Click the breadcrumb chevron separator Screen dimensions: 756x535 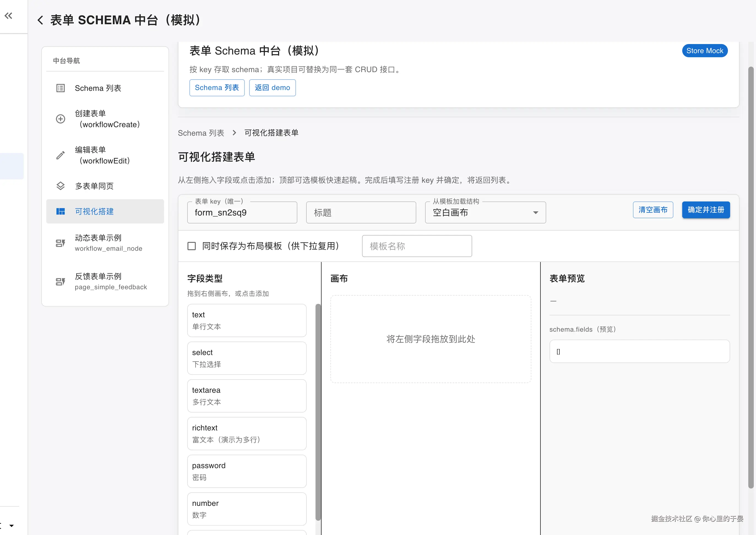point(234,133)
